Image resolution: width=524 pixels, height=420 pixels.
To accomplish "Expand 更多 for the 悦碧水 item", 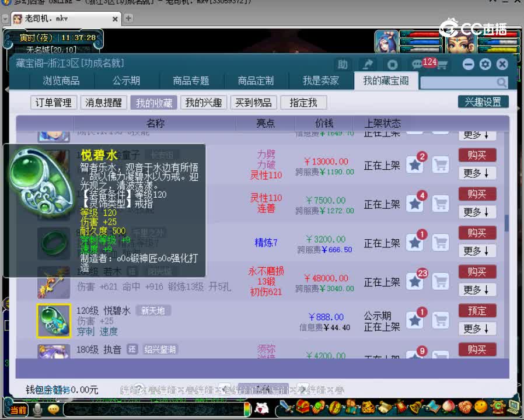I will (x=477, y=329).
